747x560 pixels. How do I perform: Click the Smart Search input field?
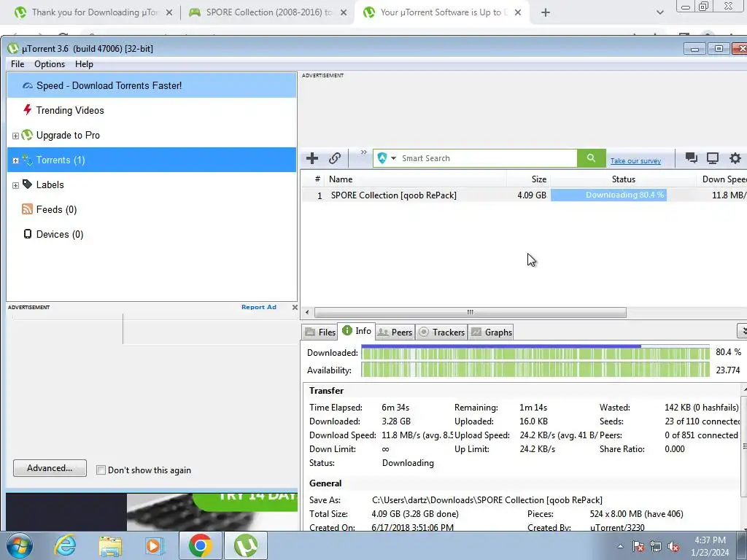tap(488, 158)
